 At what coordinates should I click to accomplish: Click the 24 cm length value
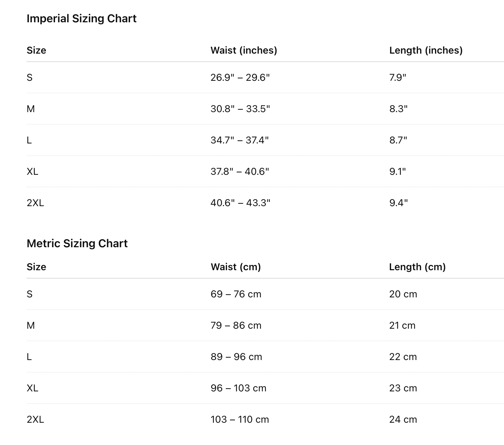click(x=403, y=419)
